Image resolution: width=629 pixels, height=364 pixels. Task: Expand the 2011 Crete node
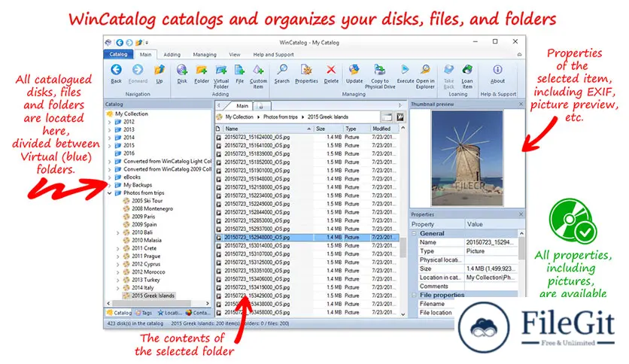[118, 248]
